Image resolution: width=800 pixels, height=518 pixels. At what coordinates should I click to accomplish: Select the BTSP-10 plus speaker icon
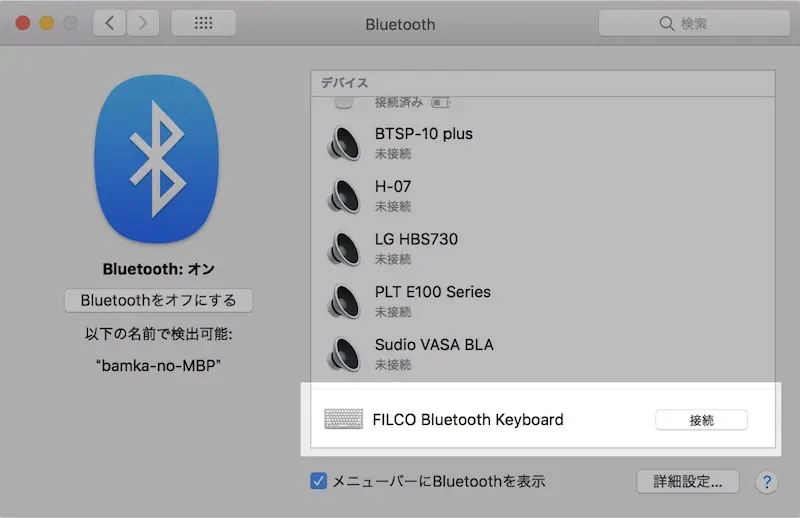[x=344, y=143]
